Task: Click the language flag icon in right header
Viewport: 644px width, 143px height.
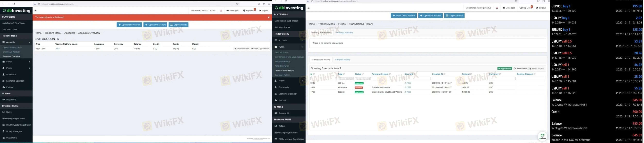Action: click(x=497, y=8)
